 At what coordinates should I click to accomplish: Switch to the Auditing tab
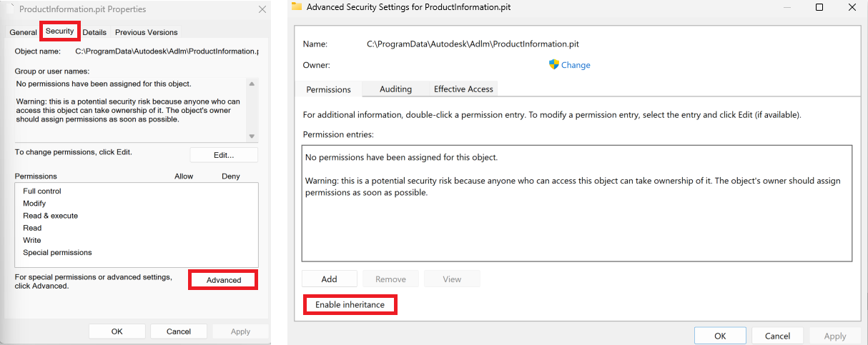[x=395, y=89]
